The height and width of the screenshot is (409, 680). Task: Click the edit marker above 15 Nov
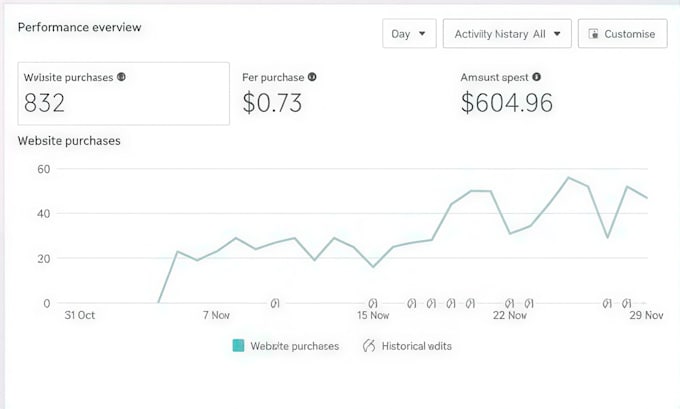373,304
